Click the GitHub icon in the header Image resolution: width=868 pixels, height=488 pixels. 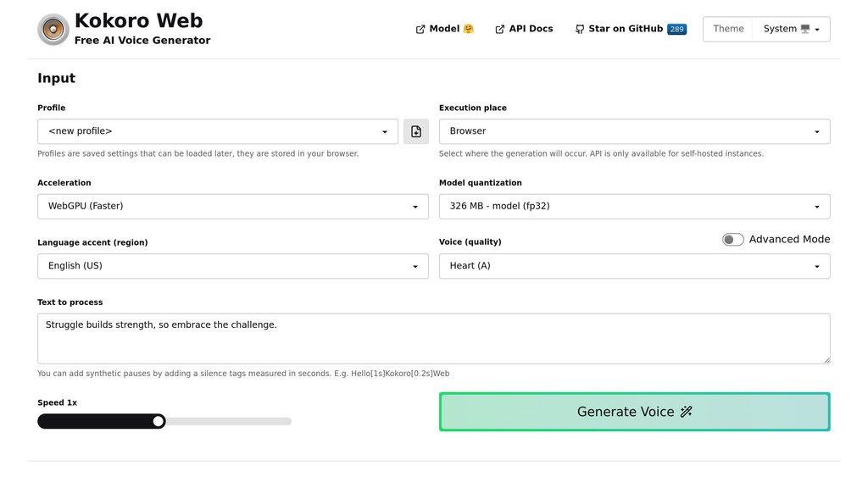580,29
